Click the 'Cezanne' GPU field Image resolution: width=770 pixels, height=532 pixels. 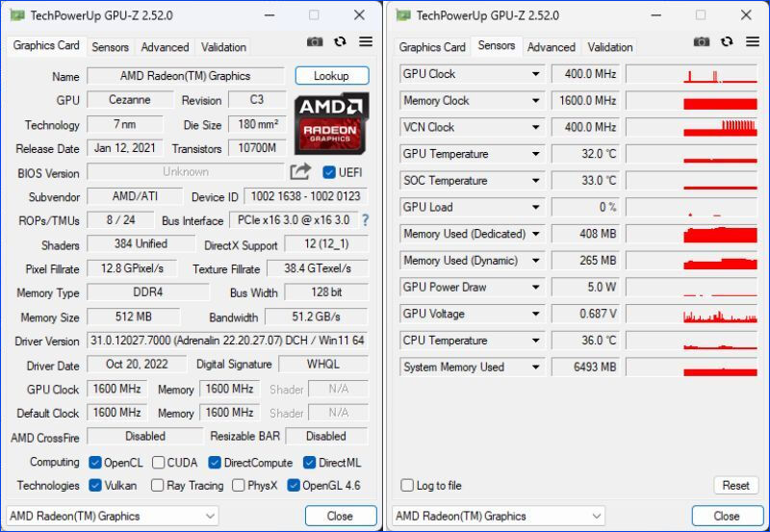coord(130,100)
